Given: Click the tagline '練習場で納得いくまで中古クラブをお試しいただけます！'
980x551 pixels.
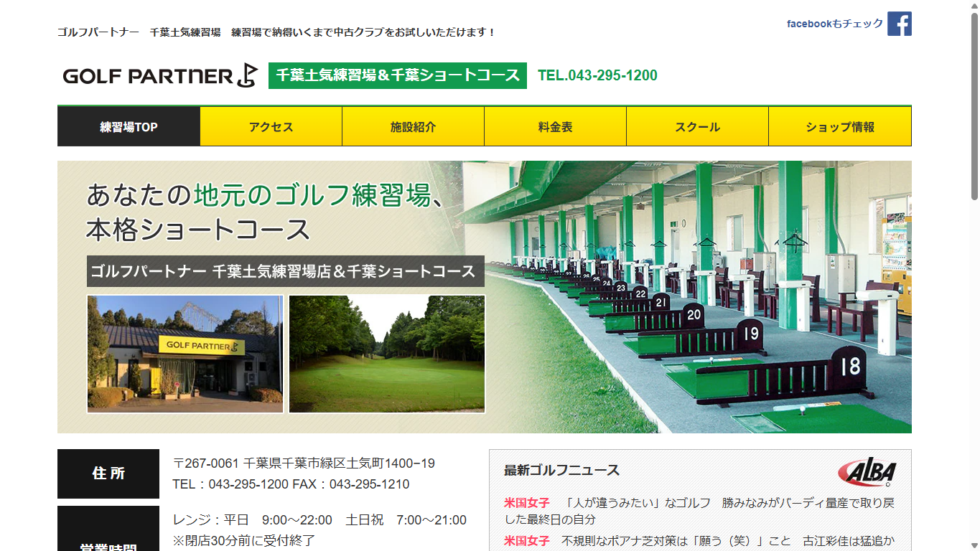Looking at the screenshot, I should (363, 32).
